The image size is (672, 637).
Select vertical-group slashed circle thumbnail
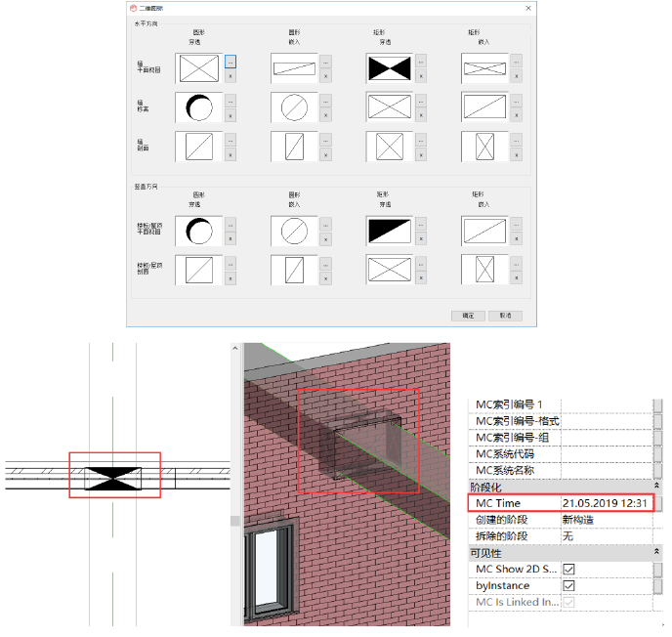[294, 231]
